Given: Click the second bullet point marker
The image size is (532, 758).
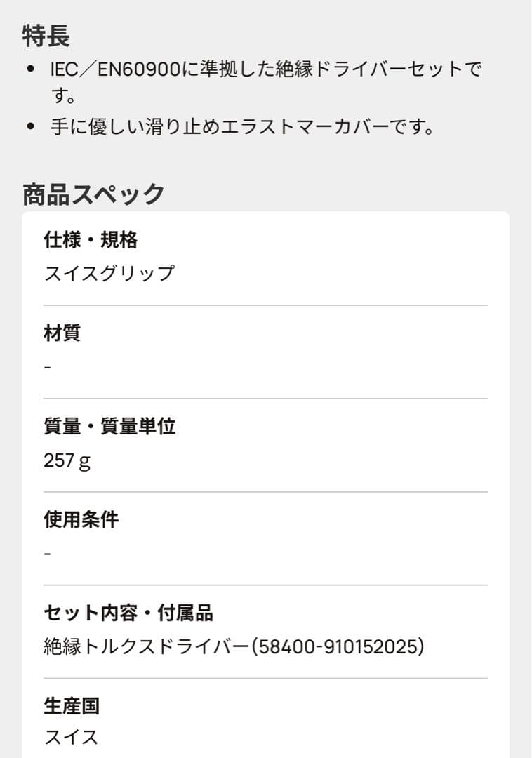Looking at the screenshot, I should tap(31, 126).
